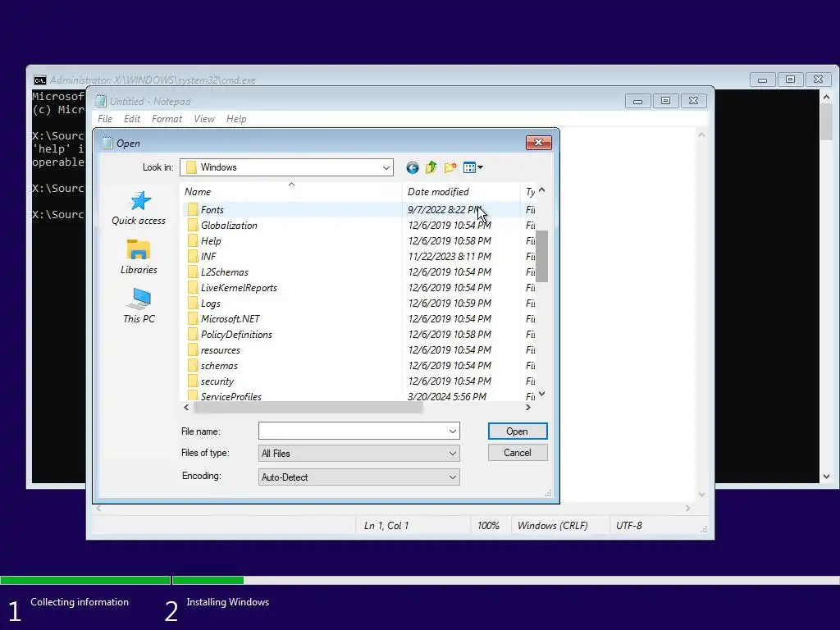
Task: Click the Cancel button in dialog
Action: point(518,453)
